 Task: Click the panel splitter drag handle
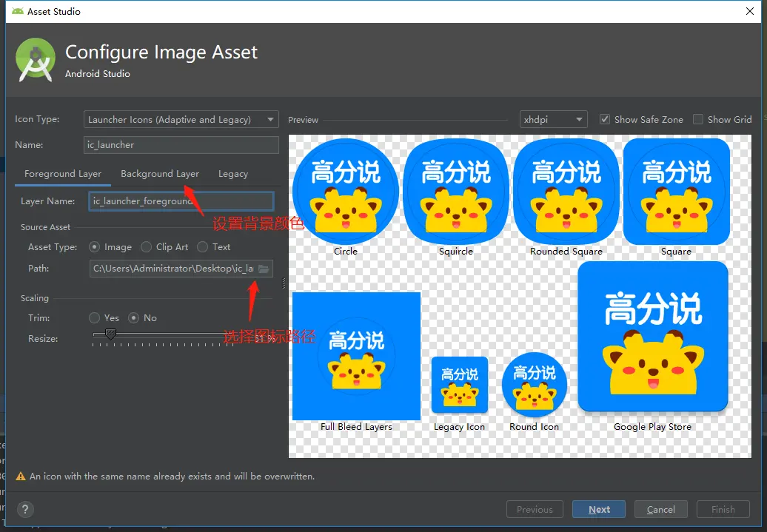pyautogui.click(x=284, y=283)
